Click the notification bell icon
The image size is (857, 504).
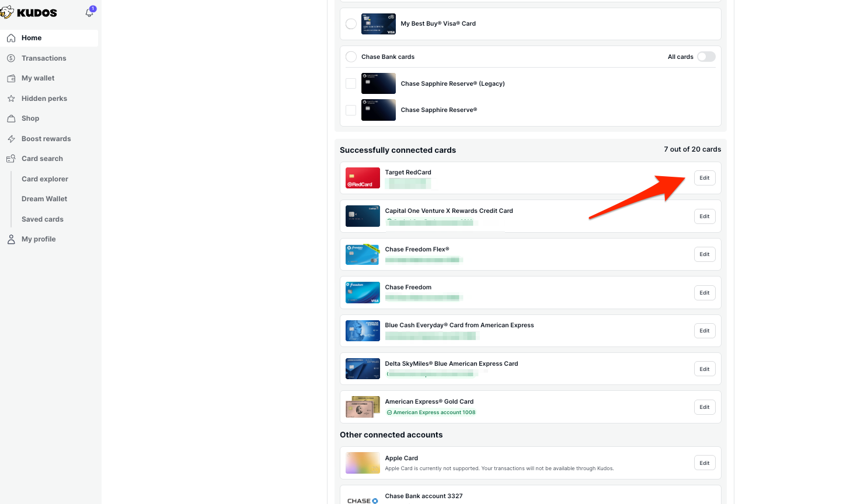pyautogui.click(x=89, y=12)
